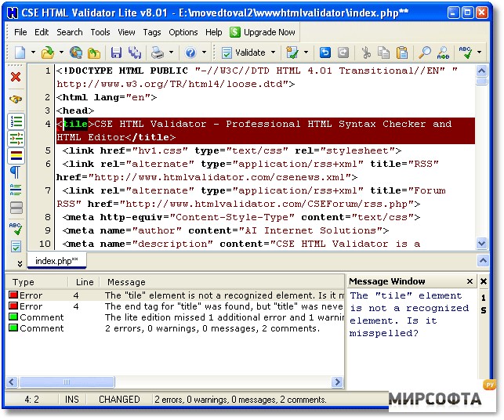Click the Line column header
This screenshot has height=420, width=504.
pos(84,282)
